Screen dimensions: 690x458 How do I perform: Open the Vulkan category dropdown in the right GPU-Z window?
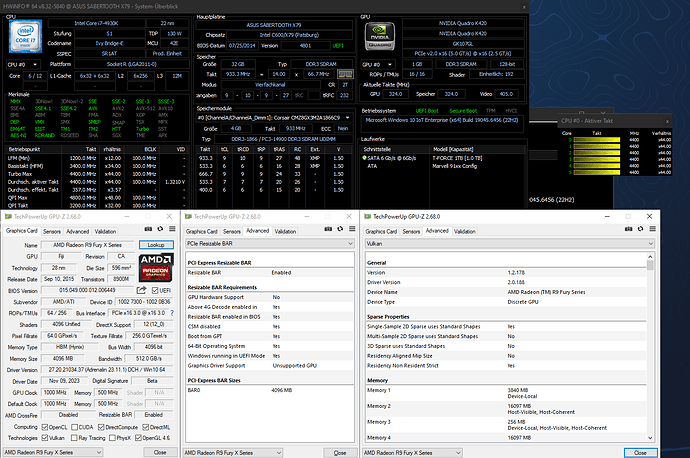510,243
